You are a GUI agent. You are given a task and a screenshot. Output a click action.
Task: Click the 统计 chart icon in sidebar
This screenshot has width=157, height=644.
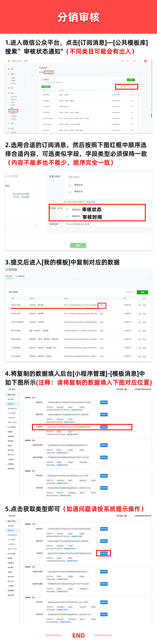pos(9,88)
